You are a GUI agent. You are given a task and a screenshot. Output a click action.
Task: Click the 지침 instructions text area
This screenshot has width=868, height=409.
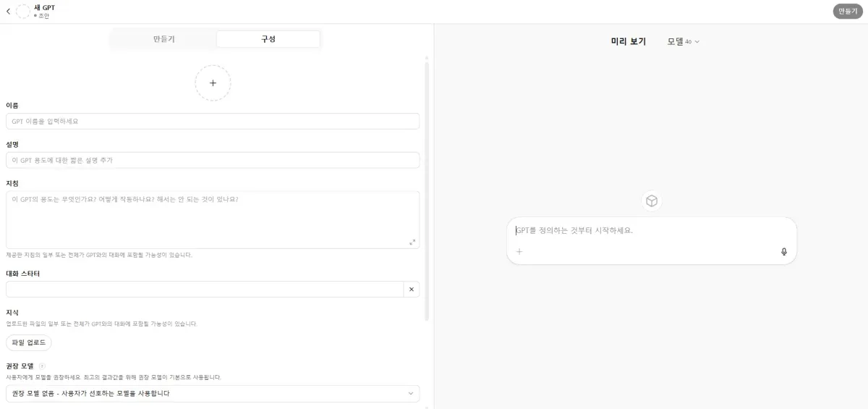[213, 220]
